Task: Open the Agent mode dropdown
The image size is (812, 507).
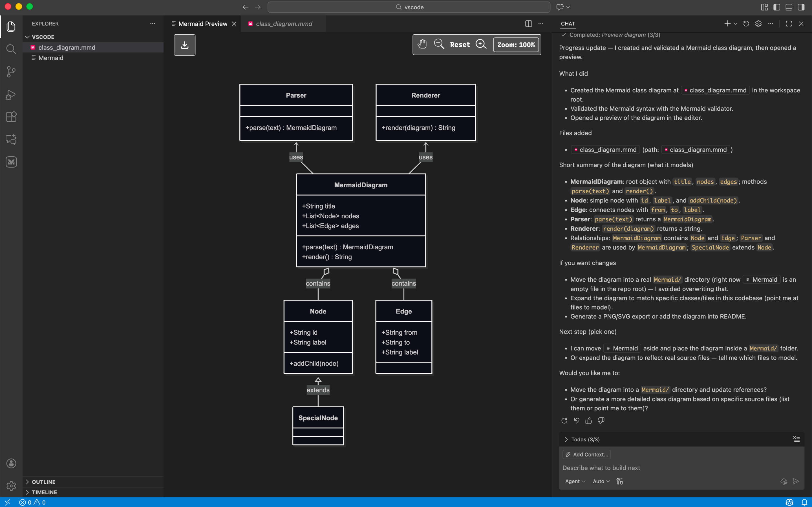Action: pyautogui.click(x=574, y=481)
